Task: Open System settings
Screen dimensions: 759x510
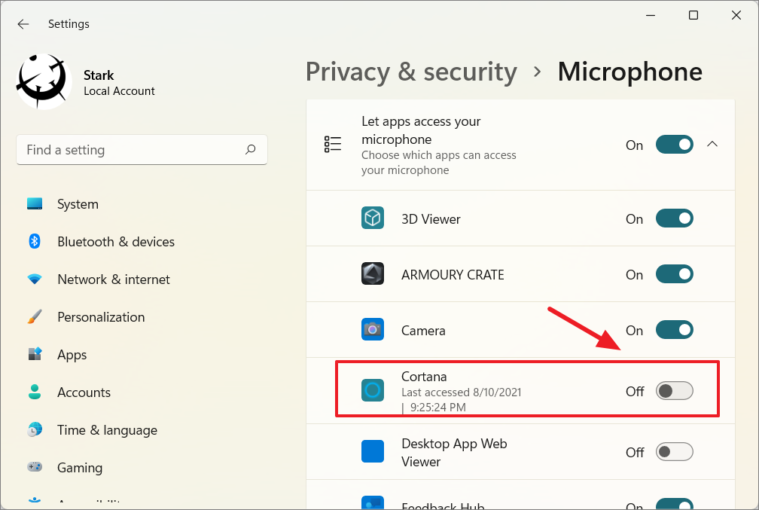Action: click(78, 204)
